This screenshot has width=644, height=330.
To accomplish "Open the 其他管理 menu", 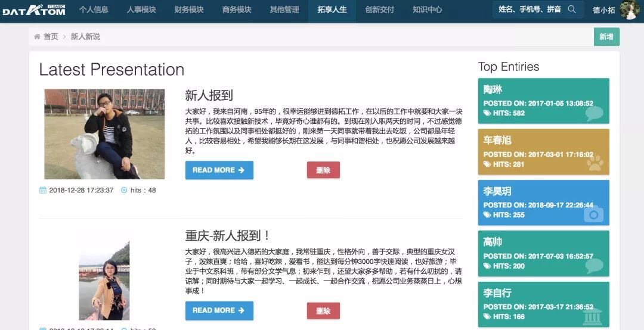I will [284, 10].
